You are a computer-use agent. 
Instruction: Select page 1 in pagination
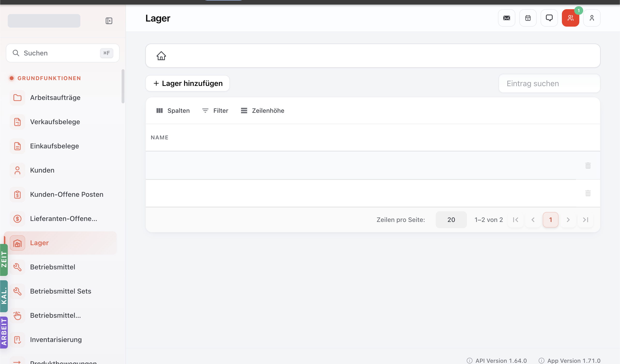pyautogui.click(x=550, y=220)
